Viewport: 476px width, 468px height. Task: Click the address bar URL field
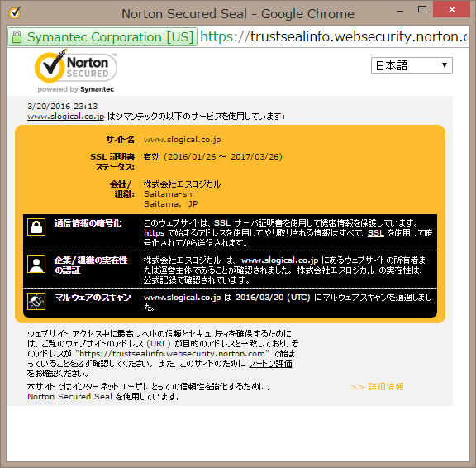tap(333, 36)
